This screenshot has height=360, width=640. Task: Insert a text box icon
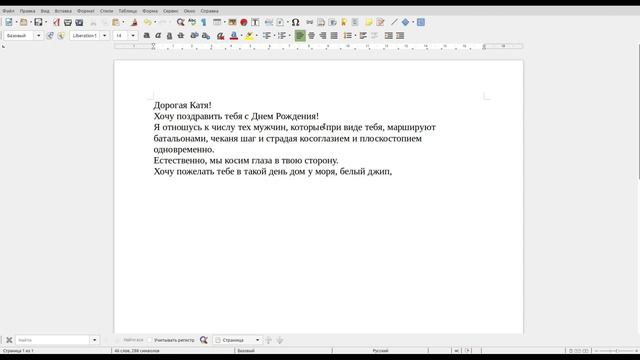(255, 22)
